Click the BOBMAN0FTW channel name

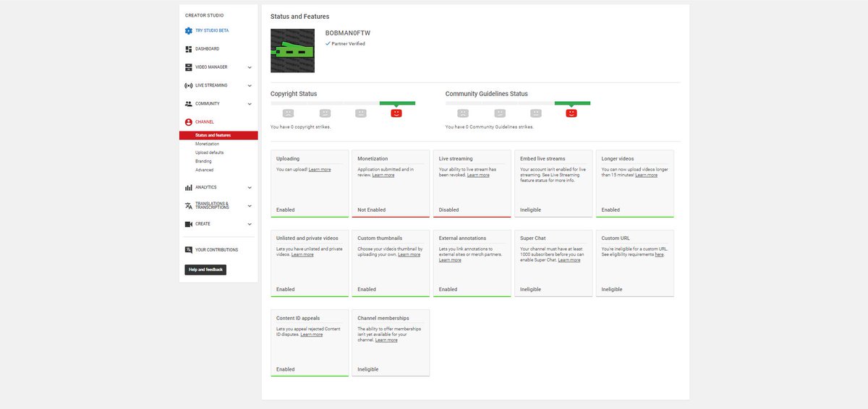point(348,33)
